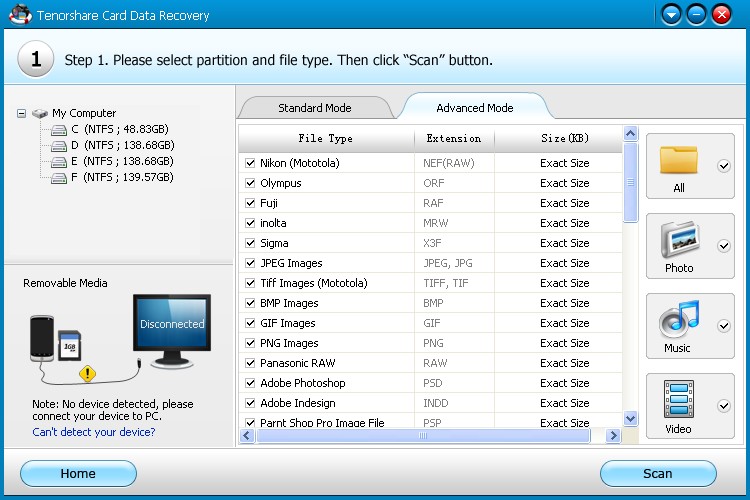The image size is (750, 500).
Task: Uncheck the Olympus checkbox
Action: (x=250, y=183)
